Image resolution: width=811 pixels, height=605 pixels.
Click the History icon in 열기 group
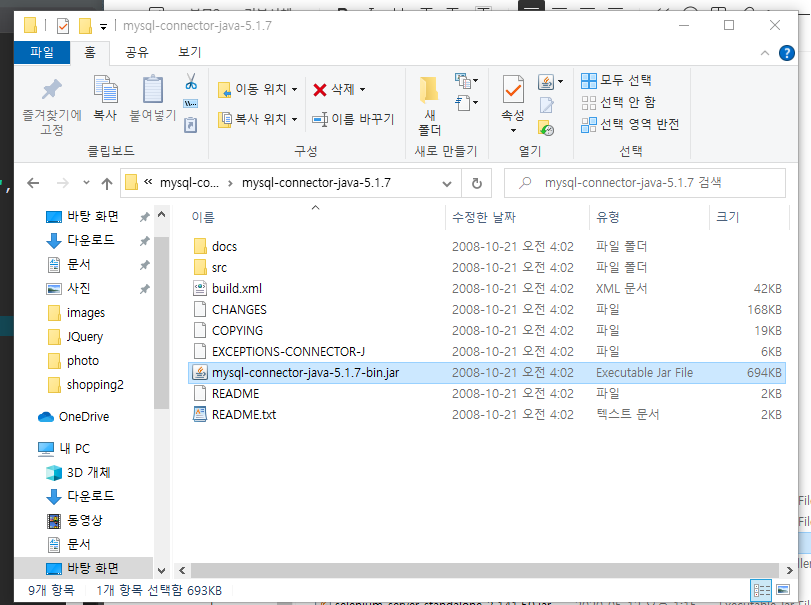coord(546,128)
